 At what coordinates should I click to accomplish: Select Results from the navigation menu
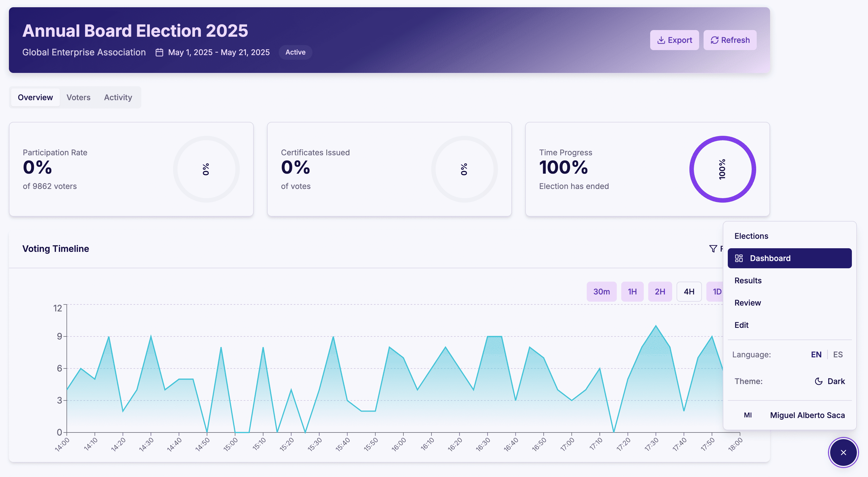tap(748, 280)
